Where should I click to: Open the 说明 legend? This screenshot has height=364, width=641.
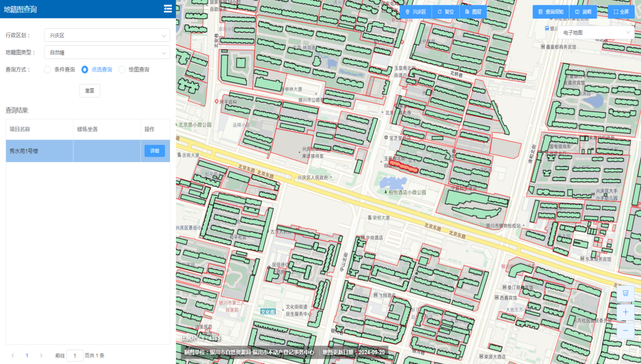point(583,12)
